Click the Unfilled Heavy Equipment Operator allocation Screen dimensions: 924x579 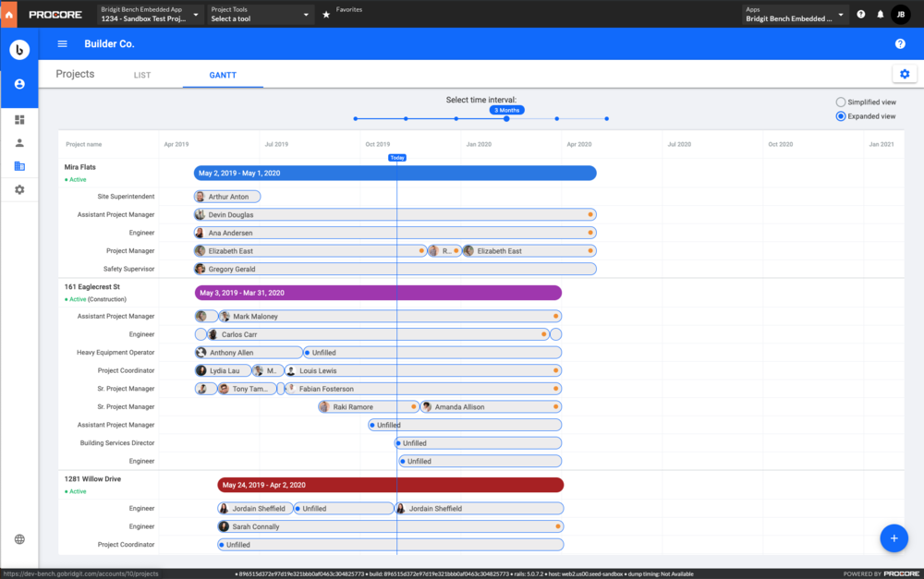(x=432, y=352)
